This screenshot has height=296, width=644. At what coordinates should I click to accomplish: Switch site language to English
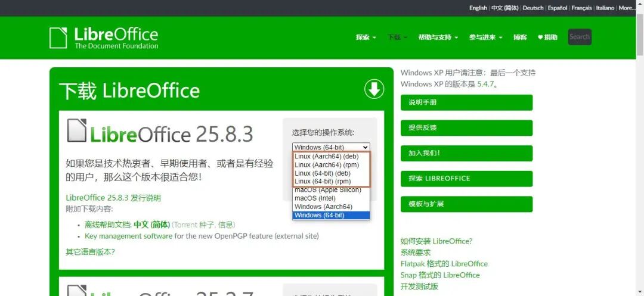[478, 8]
